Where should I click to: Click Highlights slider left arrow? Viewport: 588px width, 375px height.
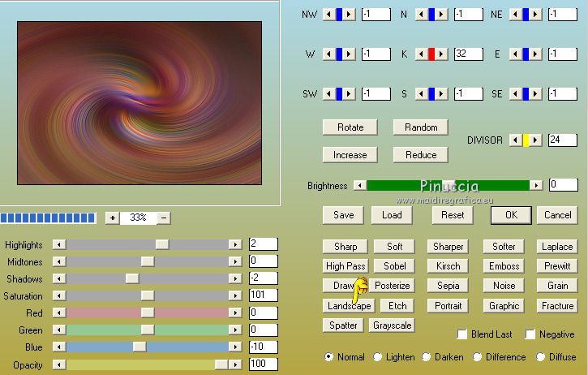pos(59,245)
